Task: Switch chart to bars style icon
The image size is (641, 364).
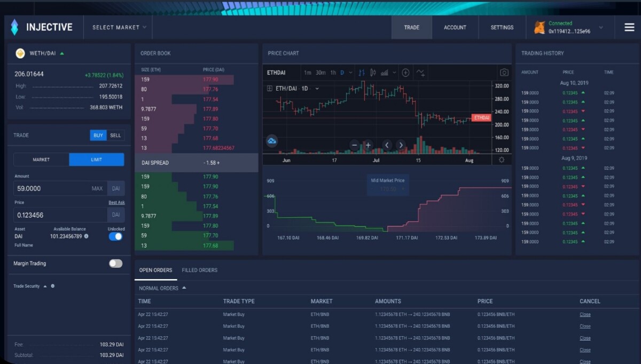Action: (362, 73)
